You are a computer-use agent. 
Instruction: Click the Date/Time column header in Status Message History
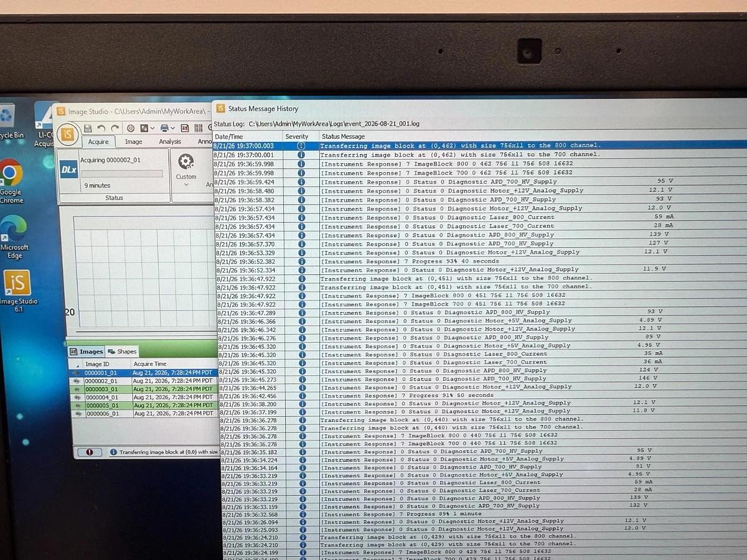click(x=247, y=136)
